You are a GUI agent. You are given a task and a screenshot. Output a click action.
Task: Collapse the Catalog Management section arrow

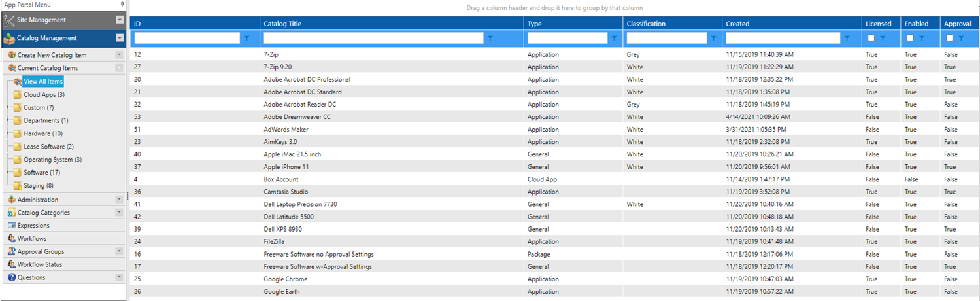[x=119, y=38]
